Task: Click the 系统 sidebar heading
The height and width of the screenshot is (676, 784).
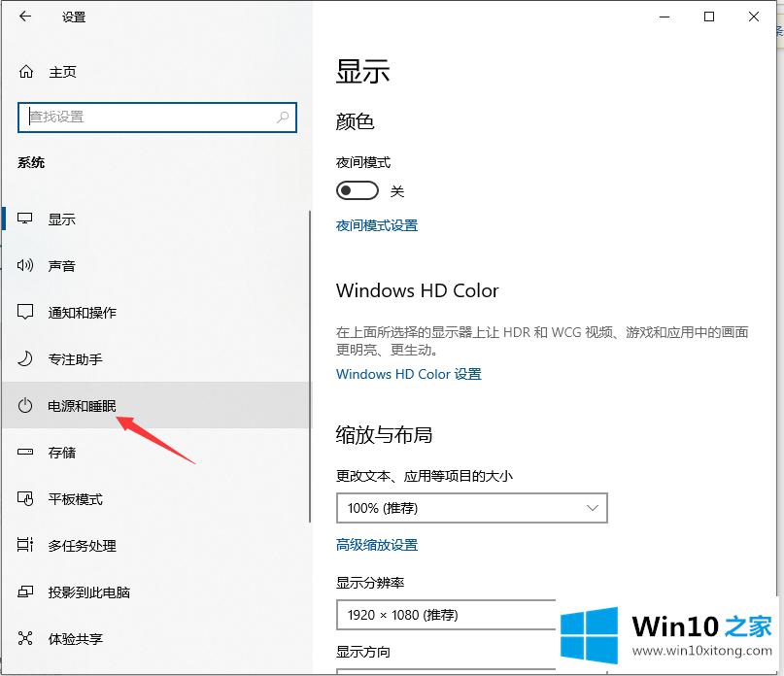Action: [31, 162]
